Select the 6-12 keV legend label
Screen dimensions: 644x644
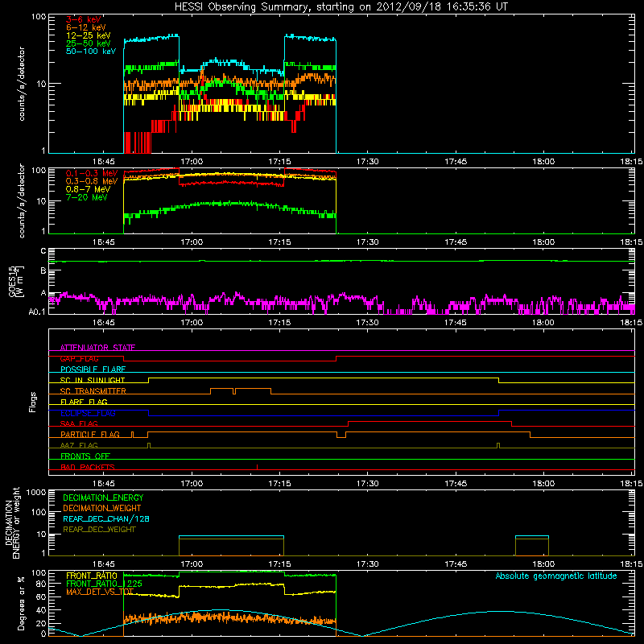[x=86, y=27]
